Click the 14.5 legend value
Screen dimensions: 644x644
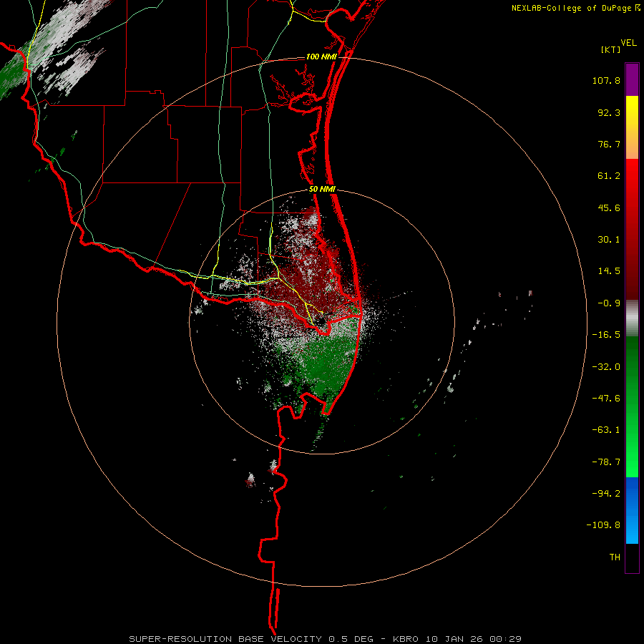point(609,271)
